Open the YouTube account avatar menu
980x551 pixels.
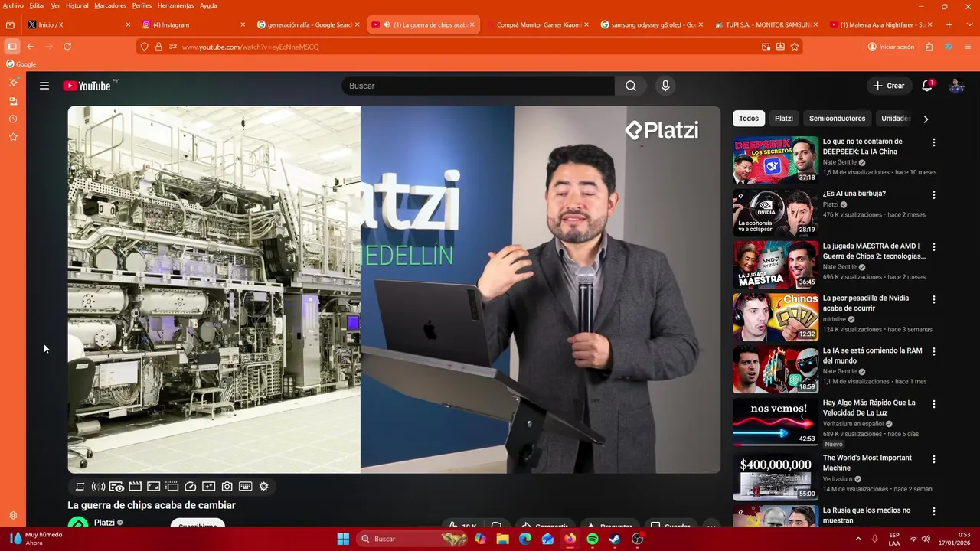pos(956,86)
